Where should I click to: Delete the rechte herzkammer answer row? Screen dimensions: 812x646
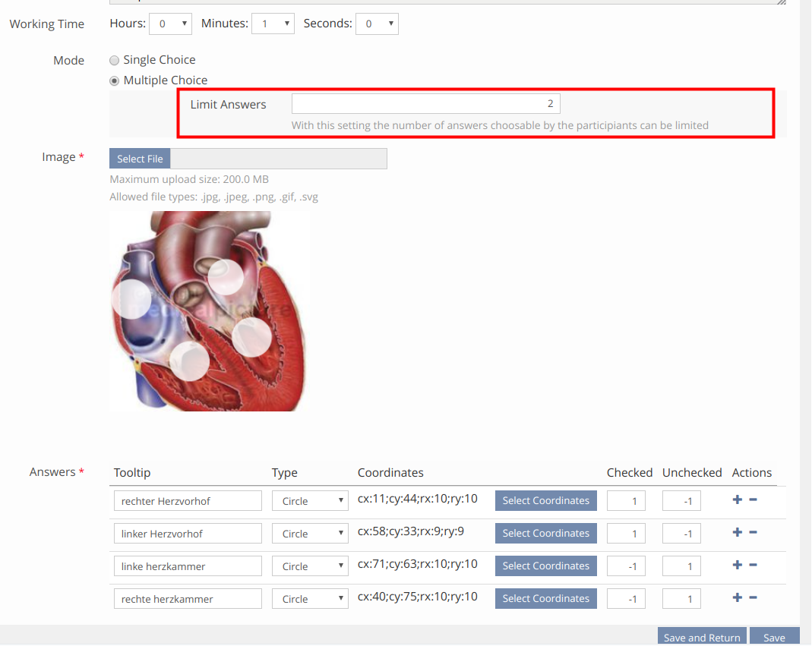click(753, 597)
